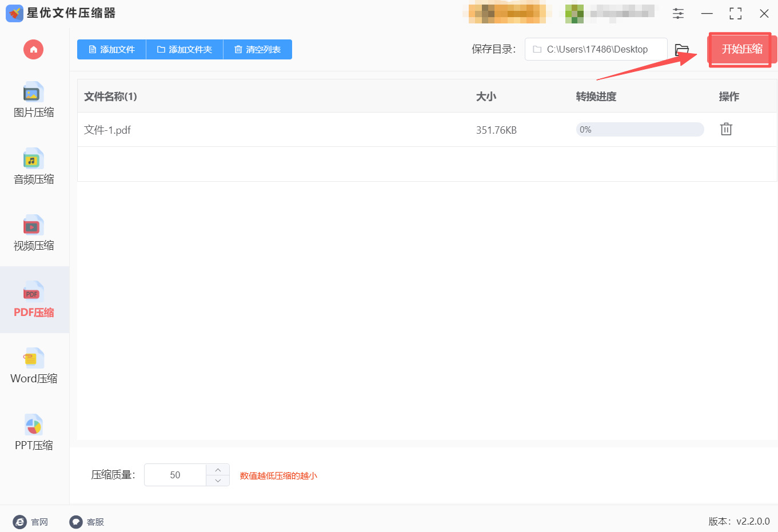Switch to Word压缩 document compression
The width and height of the screenshot is (778, 532).
[33, 366]
